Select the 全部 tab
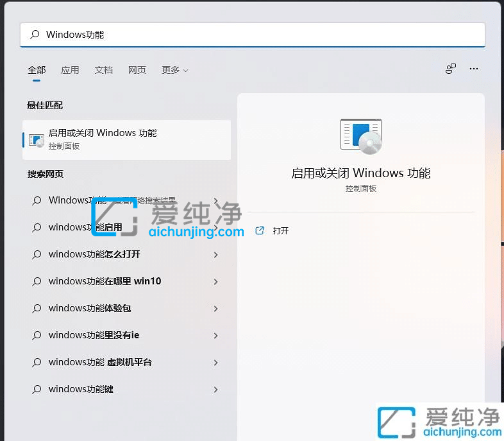 click(x=37, y=70)
